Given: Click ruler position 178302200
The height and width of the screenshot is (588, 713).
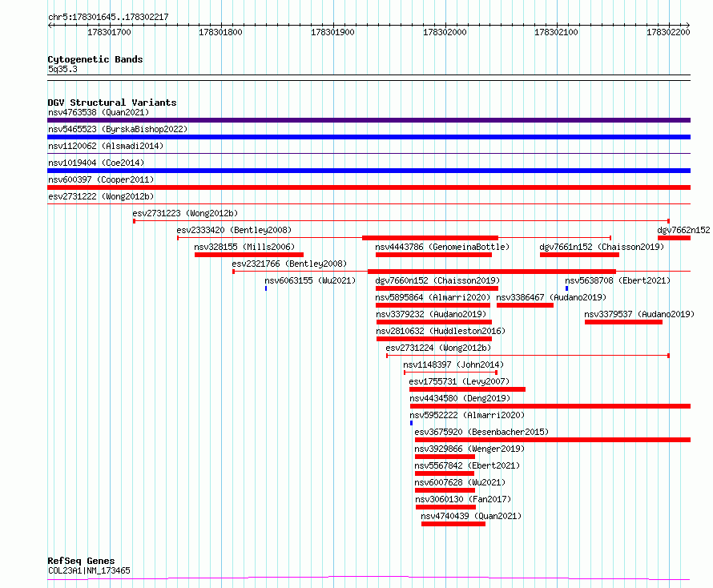Looking at the screenshot, I should pyautogui.click(x=668, y=32).
